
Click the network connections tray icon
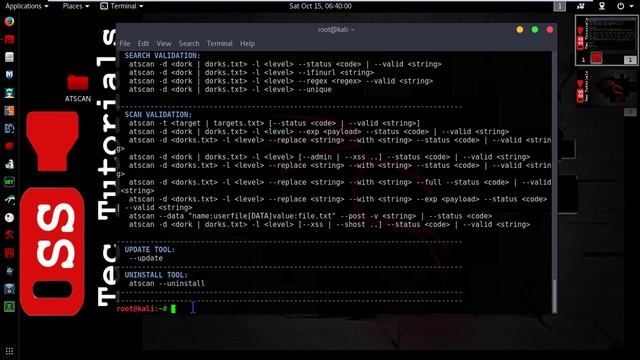[x=580, y=6]
